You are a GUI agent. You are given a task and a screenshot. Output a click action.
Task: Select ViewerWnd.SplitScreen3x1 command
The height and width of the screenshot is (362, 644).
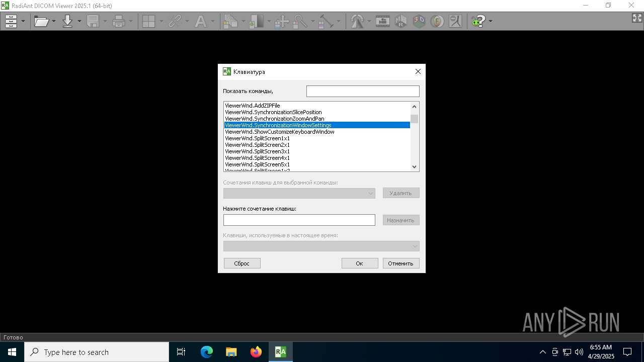coord(317,151)
